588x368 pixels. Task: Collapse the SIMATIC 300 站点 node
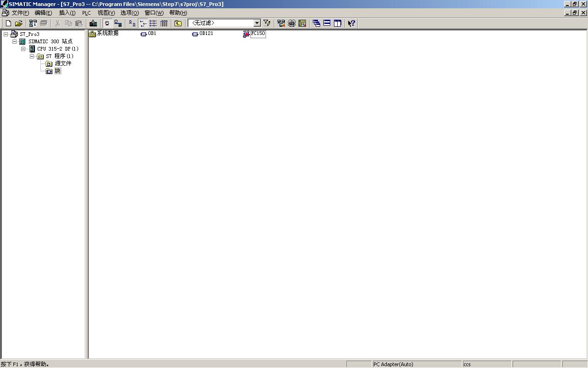pyautogui.click(x=14, y=41)
